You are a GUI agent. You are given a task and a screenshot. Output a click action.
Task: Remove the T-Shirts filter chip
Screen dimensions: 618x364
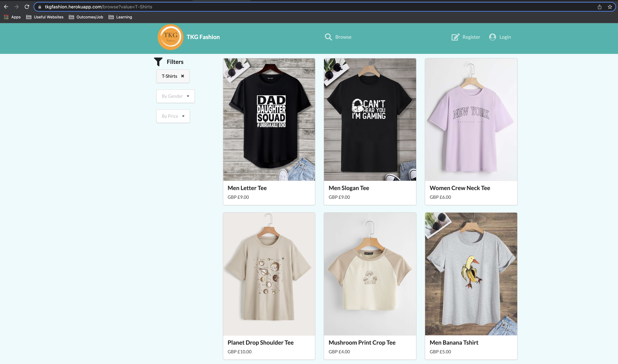click(x=182, y=76)
